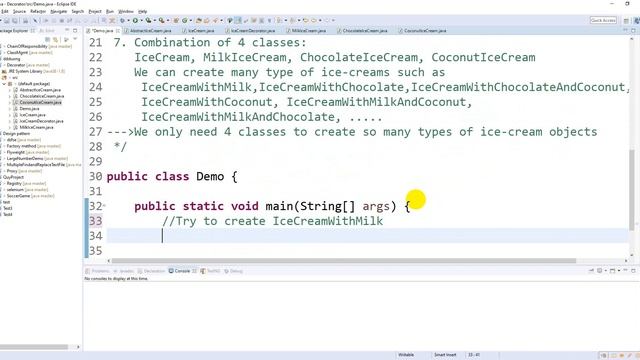Select the Factory method project
The width and height of the screenshot is (640, 360).
coord(33,146)
